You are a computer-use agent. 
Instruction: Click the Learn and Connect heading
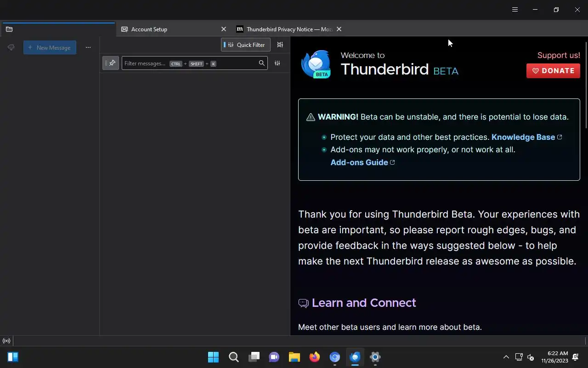click(x=364, y=303)
